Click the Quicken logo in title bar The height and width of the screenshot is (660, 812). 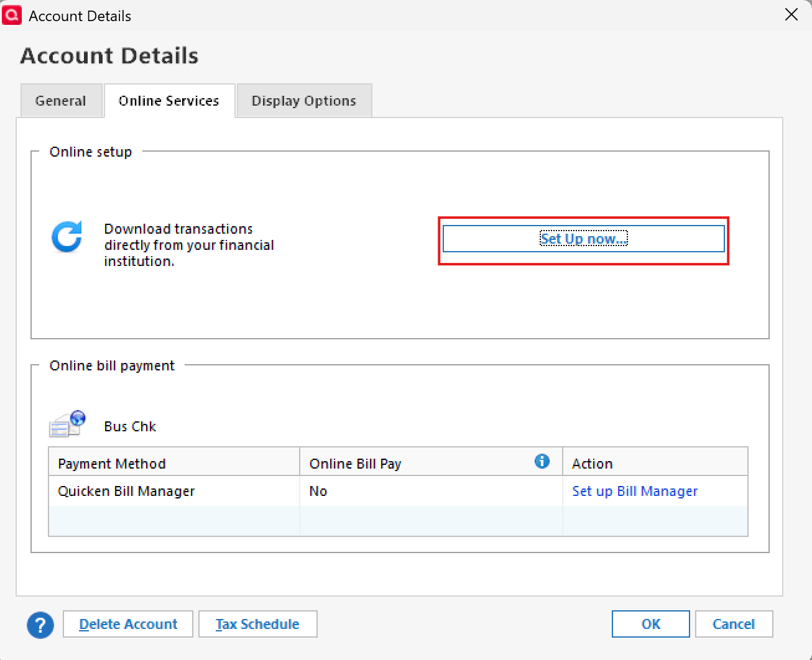12,15
